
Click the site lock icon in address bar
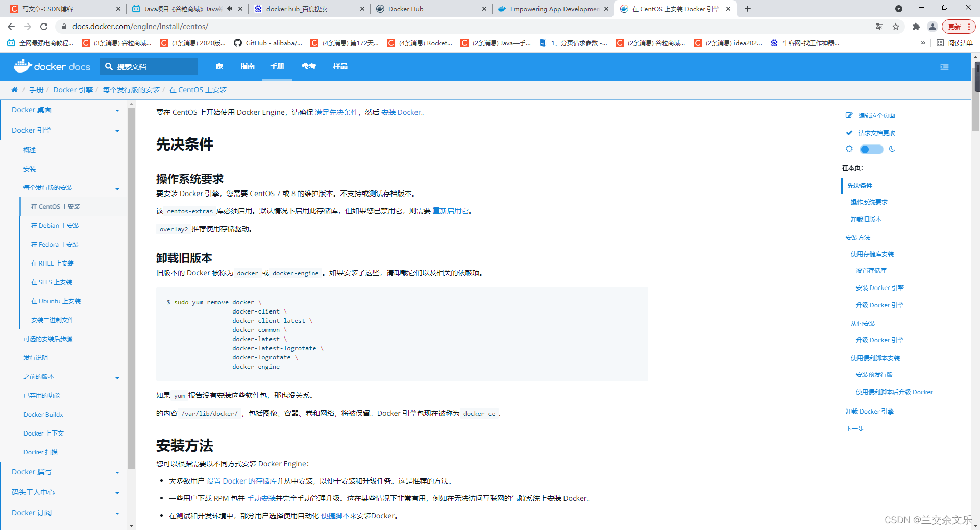point(64,27)
